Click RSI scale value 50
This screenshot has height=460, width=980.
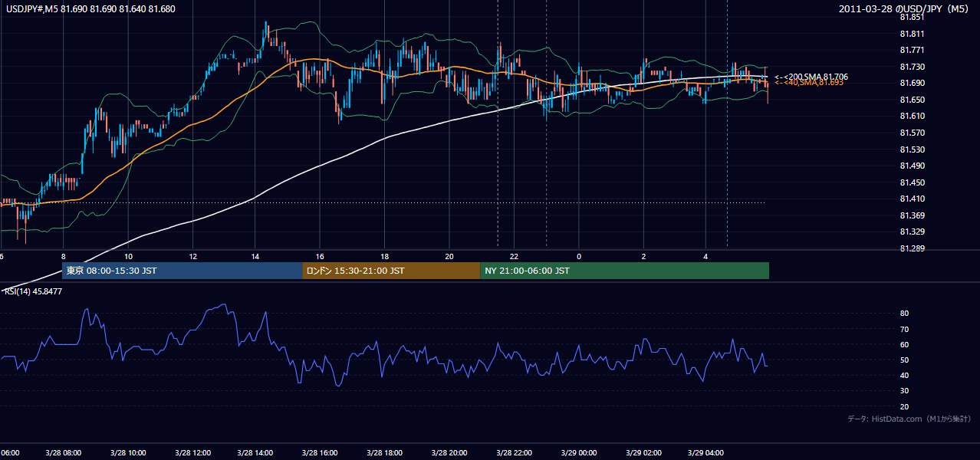pos(905,360)
